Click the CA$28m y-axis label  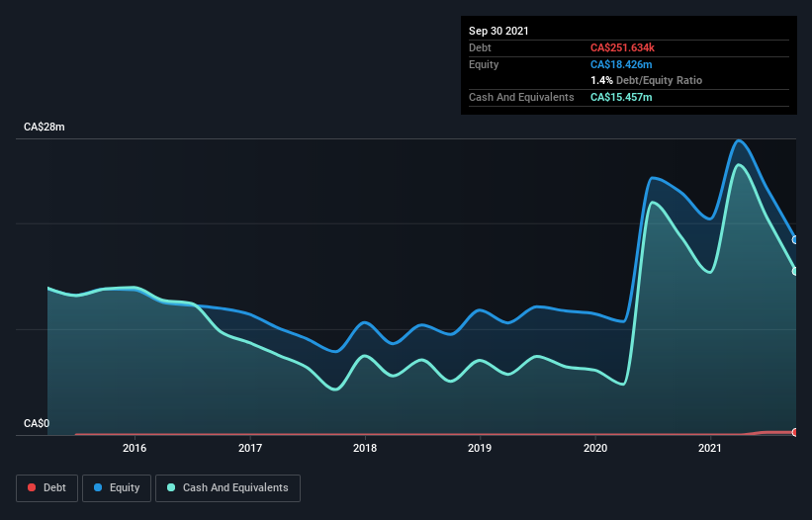tap(45, 128)
